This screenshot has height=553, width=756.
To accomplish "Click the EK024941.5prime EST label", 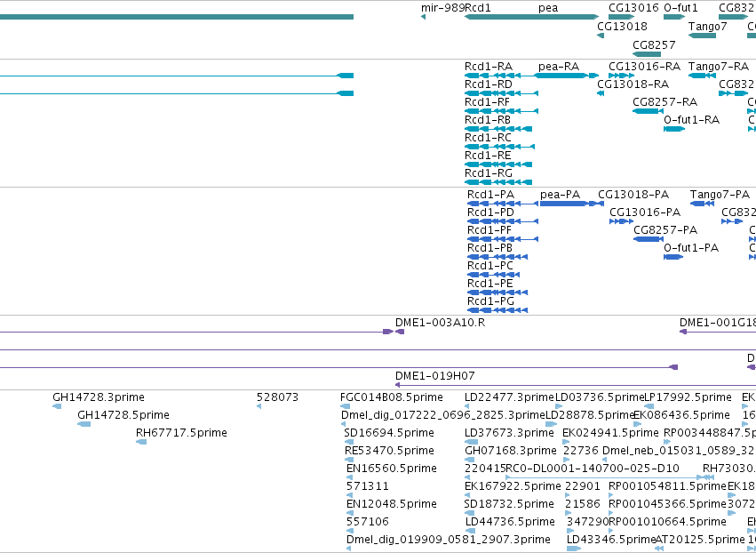I will tap(610, 433).
